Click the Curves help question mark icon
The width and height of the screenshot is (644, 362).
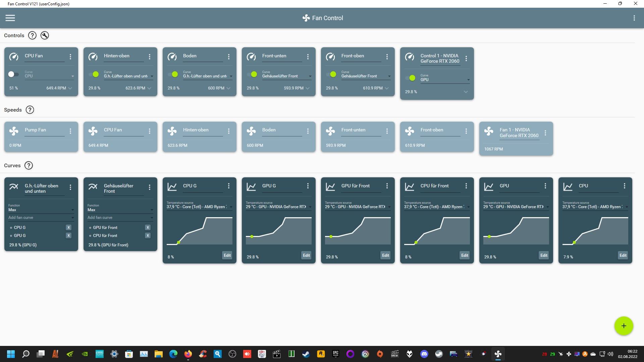(x=29, y=166)
